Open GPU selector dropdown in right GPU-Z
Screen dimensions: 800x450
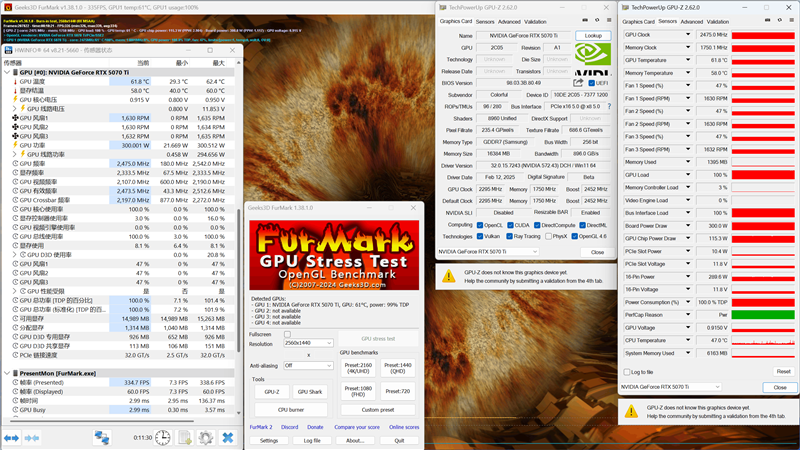pos(670,387)
